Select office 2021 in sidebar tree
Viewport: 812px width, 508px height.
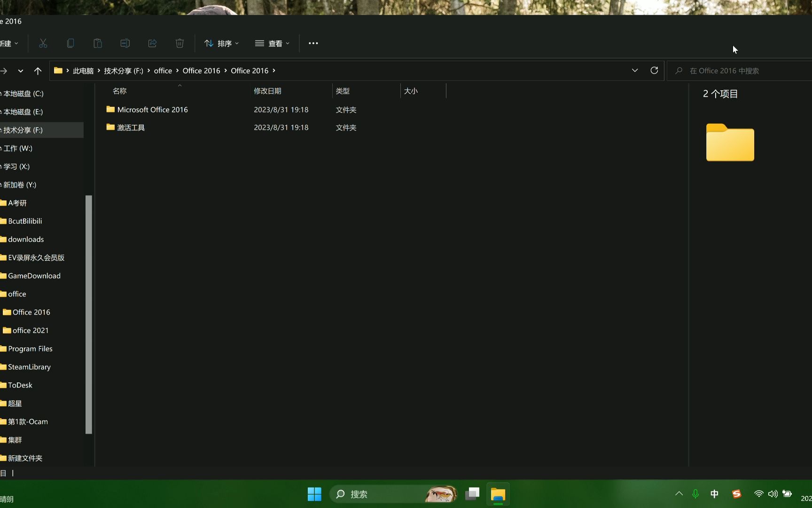(x=31, y=331)
